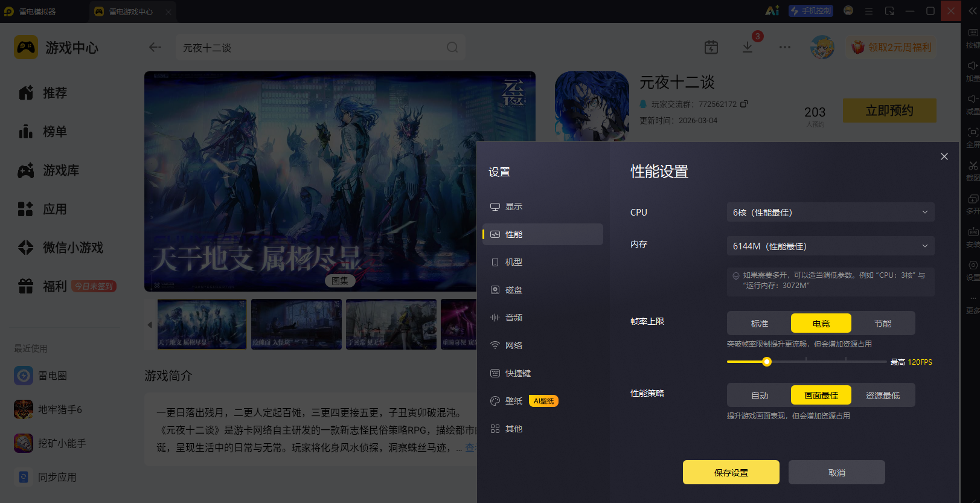980x503 pixels.
Task: Copy the player group number 772562172
Action: point(744,104)
